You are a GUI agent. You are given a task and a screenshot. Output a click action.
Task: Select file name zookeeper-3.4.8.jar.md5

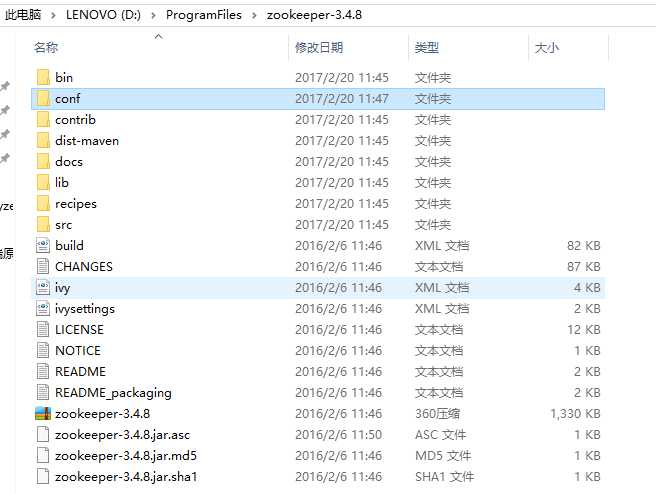coord(126,456)
